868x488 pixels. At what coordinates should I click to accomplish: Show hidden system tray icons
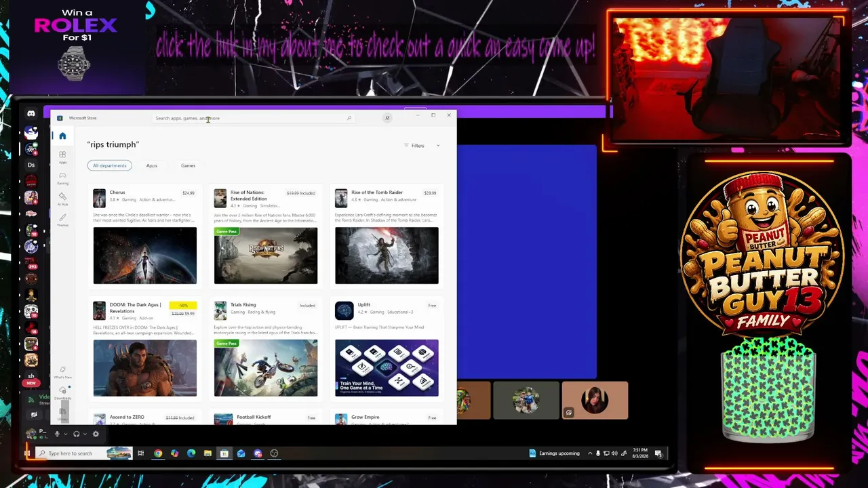coord(590,453)
